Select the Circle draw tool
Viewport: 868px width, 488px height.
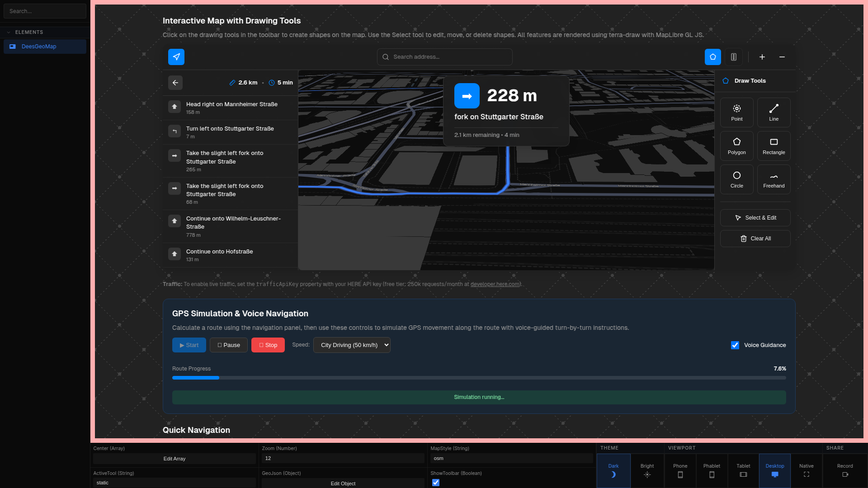coord(736,179)
